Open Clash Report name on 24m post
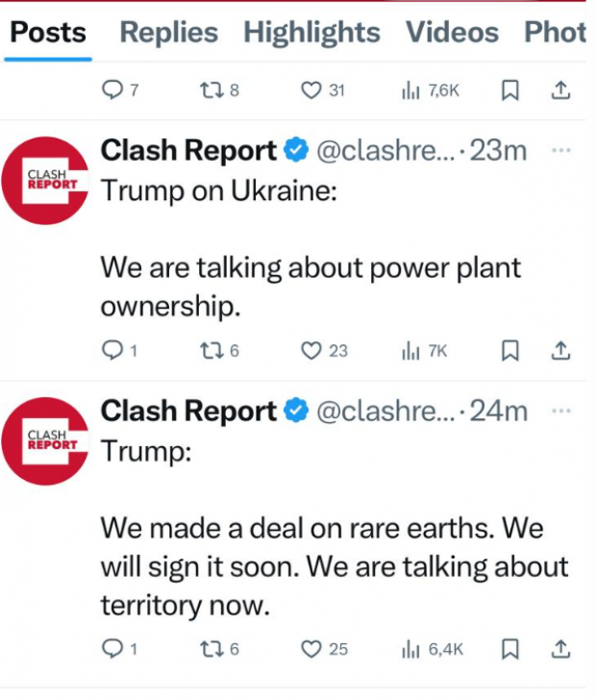Screen dimensions: 596x700 pyautogui.click(x=188, y=412)
